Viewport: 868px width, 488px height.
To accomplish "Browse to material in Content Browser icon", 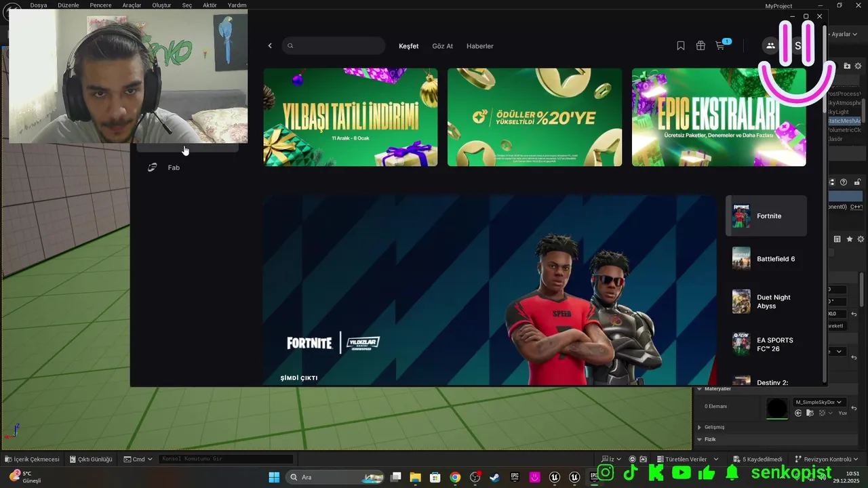I will tap(809, 413).
